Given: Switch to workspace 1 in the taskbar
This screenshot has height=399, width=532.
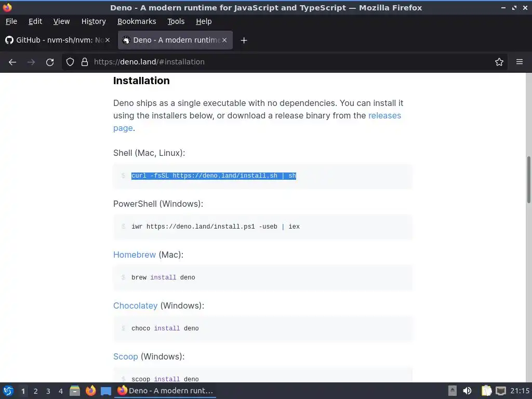Looking at the screenshot, I should tap(23, 391).
